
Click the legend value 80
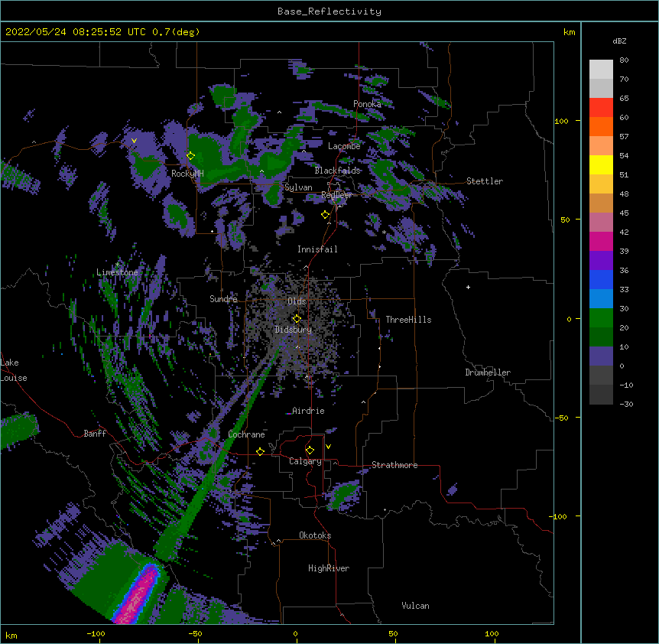point(624,60)
